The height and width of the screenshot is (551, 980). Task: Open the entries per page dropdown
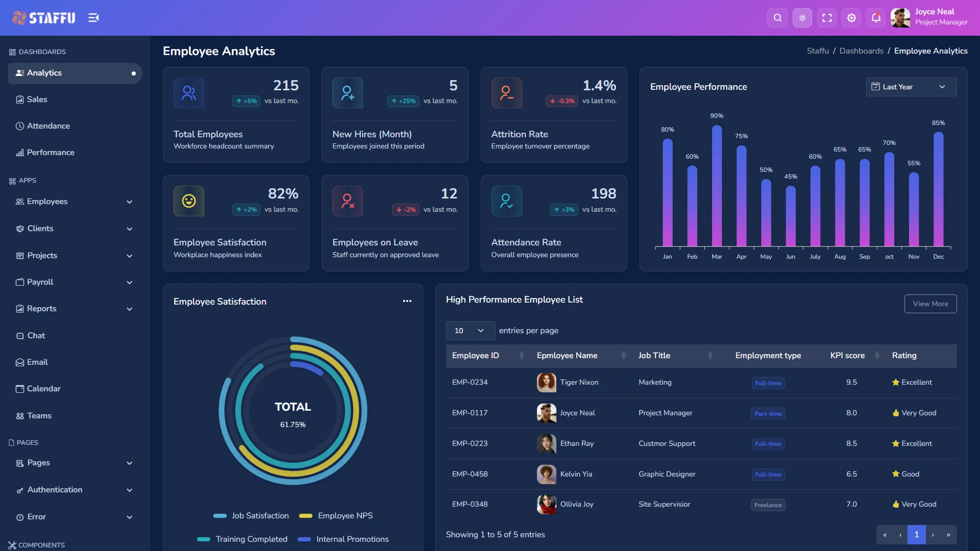[470, 331]
